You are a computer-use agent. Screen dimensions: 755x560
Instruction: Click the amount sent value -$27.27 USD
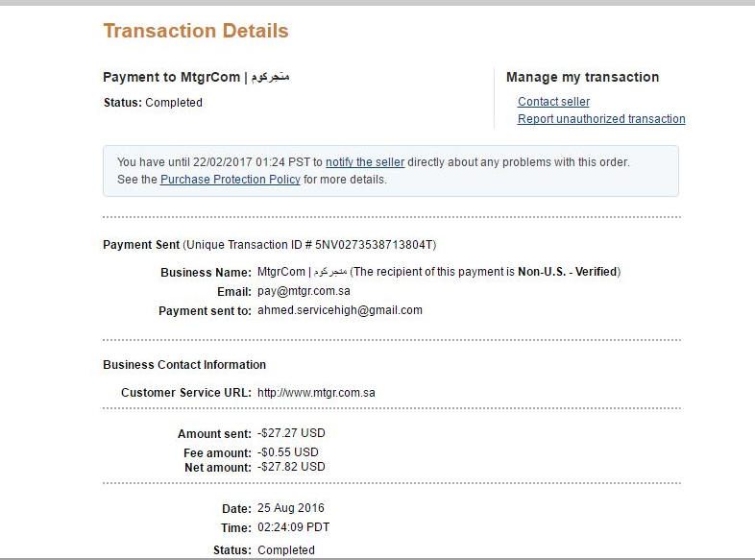(x=291, y=433)
